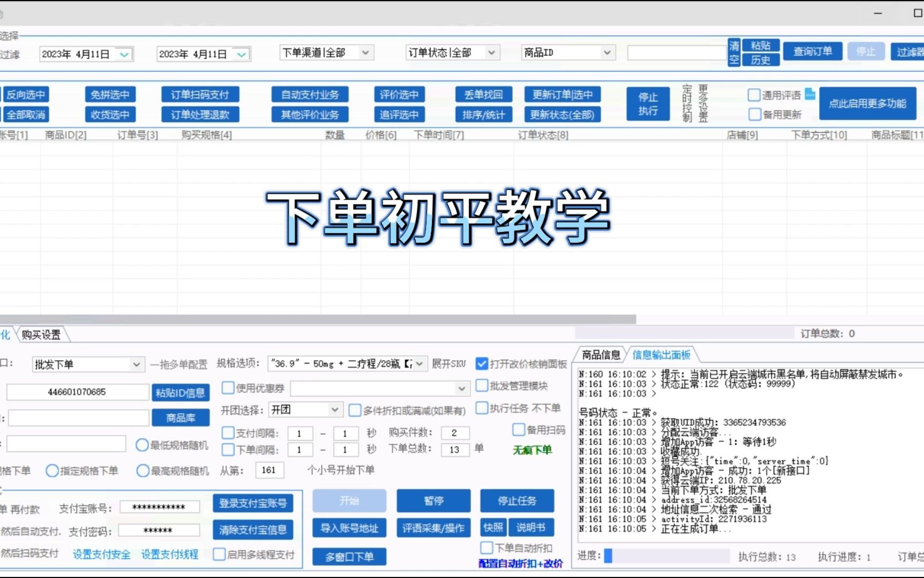Expand the 下单渠道|全部 dropdown
The image size is (924, 578).
[365, 52]
